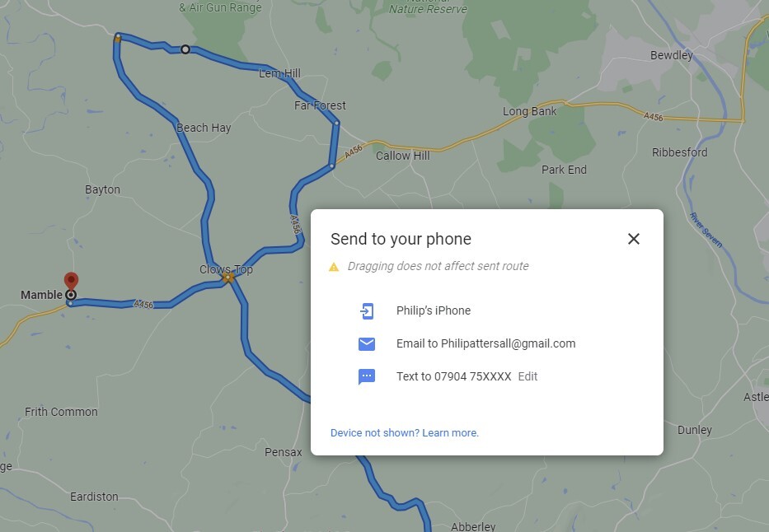Open Device not shown? Learn more link
Viewport: 769px width, 532px height.
(404, 433)
